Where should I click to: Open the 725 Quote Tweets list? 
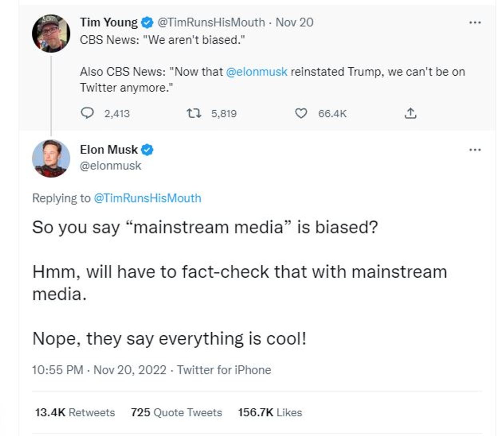(x=177, y=412)
